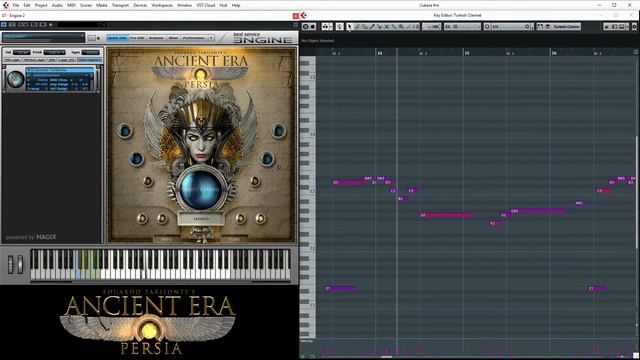Image resolution: width=640 pixels, height=360 pixels.
Task: Click the mod wheel left of keyboard
Action: click(20, 264)
